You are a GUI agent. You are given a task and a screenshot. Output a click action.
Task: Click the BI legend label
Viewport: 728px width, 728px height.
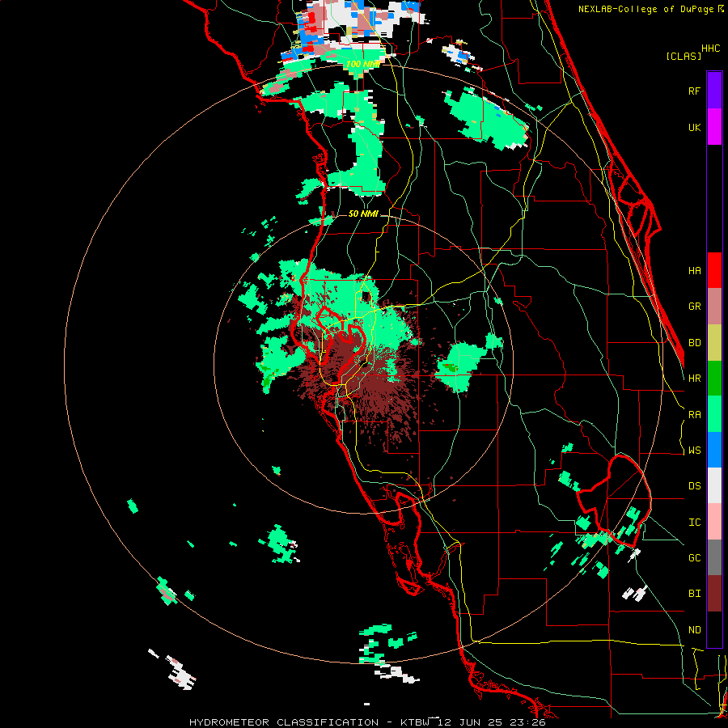[694, 594]
